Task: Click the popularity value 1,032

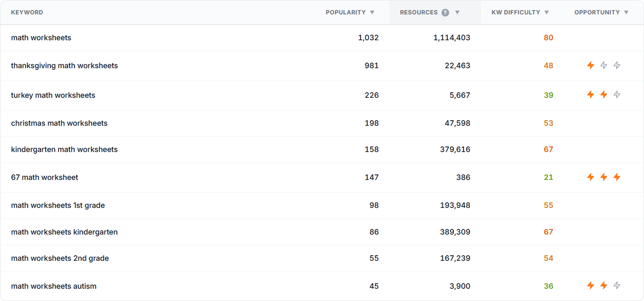Action: tap(368, 38)
